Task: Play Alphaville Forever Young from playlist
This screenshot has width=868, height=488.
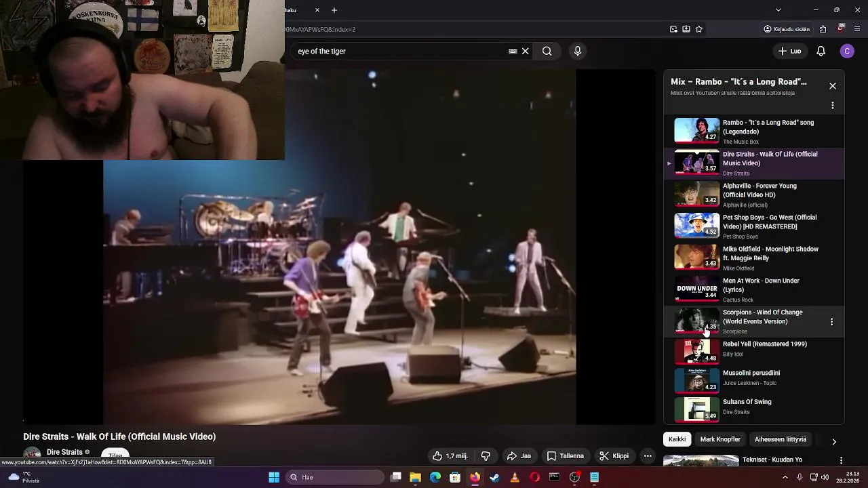Action: click(754, 195)
